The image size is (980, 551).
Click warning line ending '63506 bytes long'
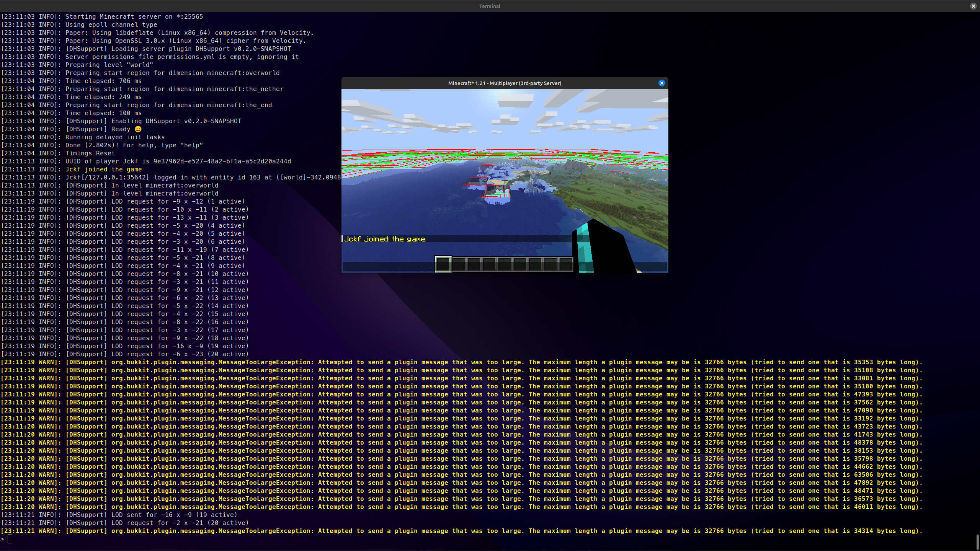tap(462, 474)
